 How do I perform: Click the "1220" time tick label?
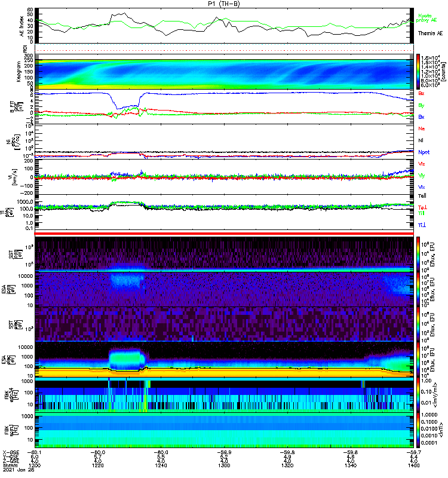pos(97,465)
